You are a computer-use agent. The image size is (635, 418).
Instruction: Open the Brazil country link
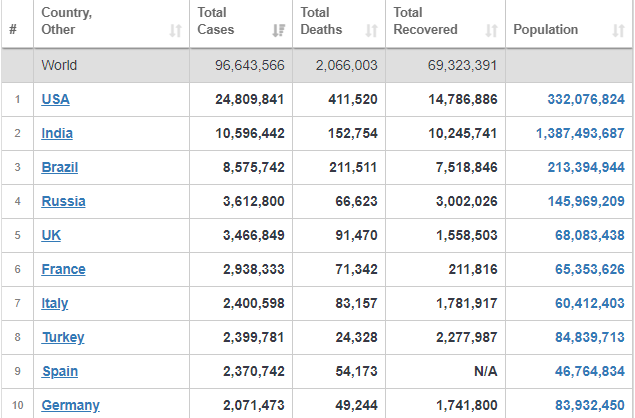click(60, 167)
